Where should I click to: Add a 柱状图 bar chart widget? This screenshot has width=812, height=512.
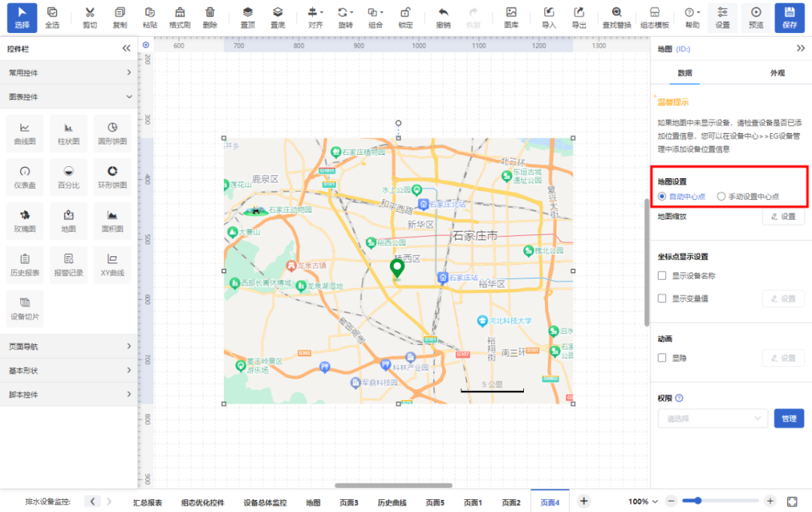(x=68, y=134)
